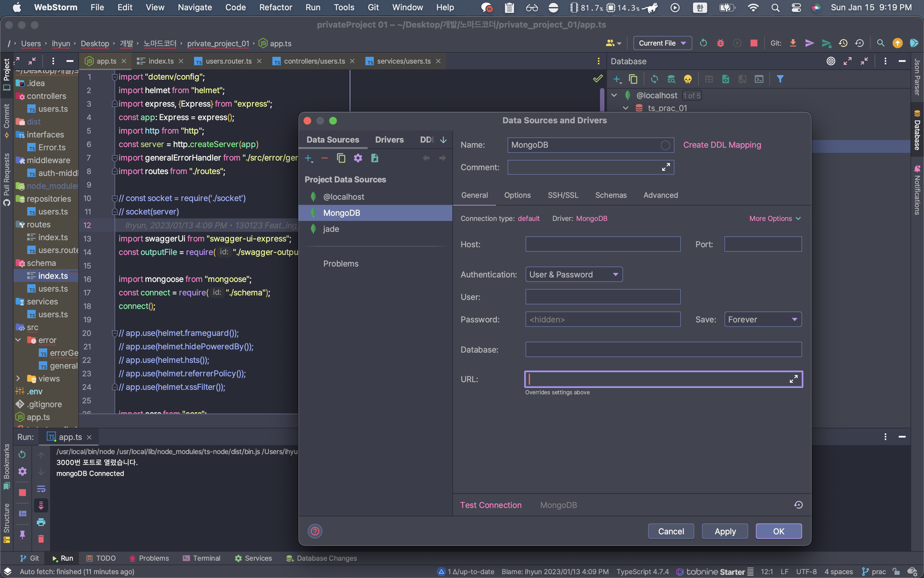Click Create DDL Mapping link
924x578 pixels.
(722, 145)
